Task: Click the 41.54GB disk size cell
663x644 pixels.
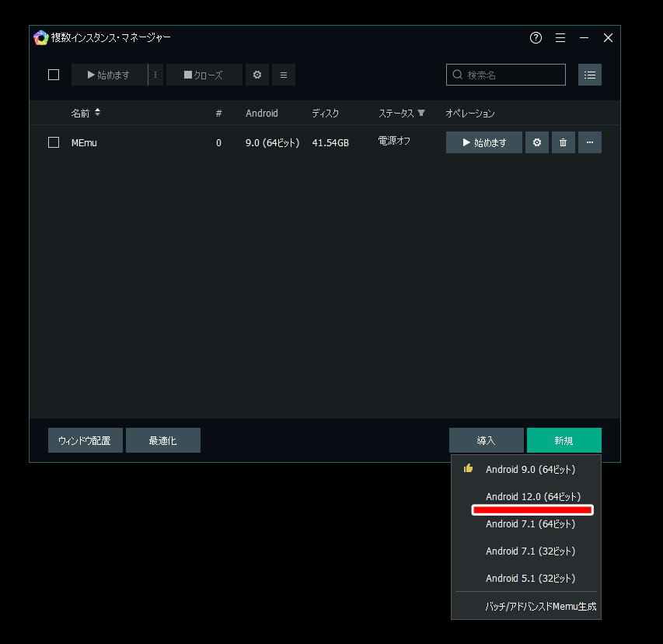Action: point(330,143)
